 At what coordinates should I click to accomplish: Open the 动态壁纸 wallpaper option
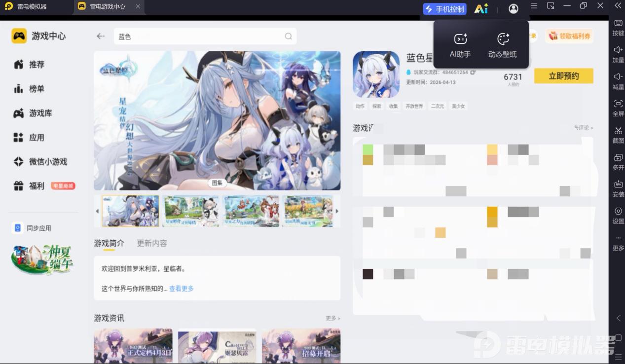[x=503, y=39]
